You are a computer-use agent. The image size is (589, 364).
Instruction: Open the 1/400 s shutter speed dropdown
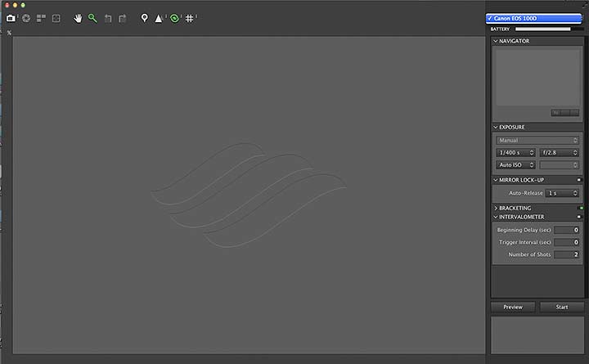click(515, 152)
